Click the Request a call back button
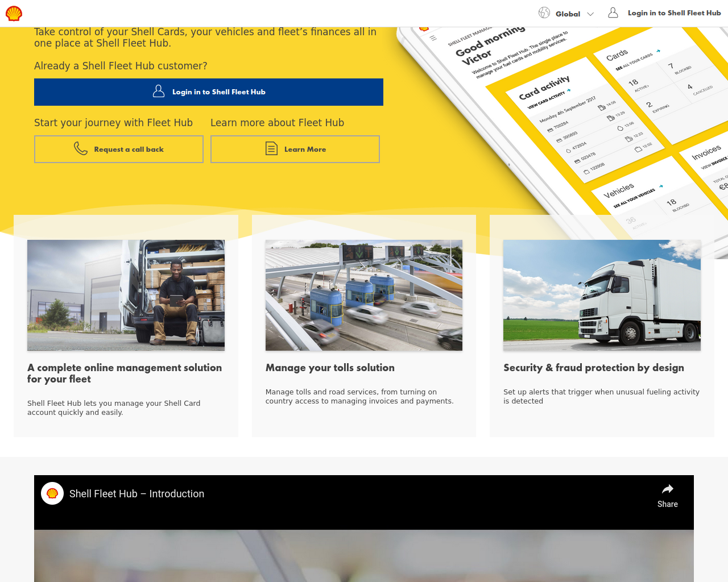The image size is (728, 582). (119, 149)
